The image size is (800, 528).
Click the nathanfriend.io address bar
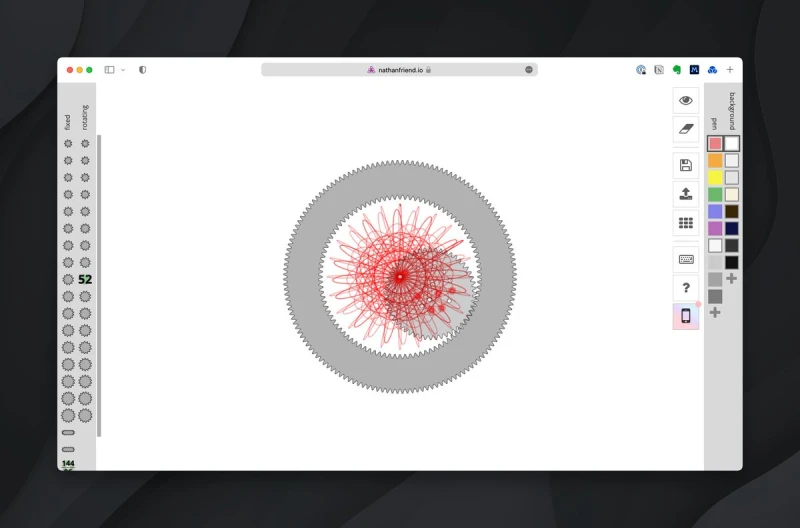(399, 70)
